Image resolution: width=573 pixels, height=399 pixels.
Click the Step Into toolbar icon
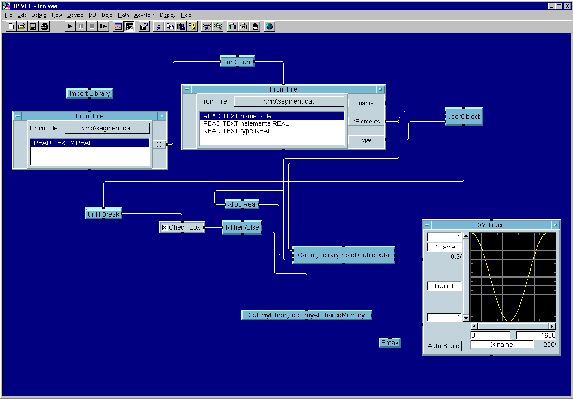click(104, 26)
